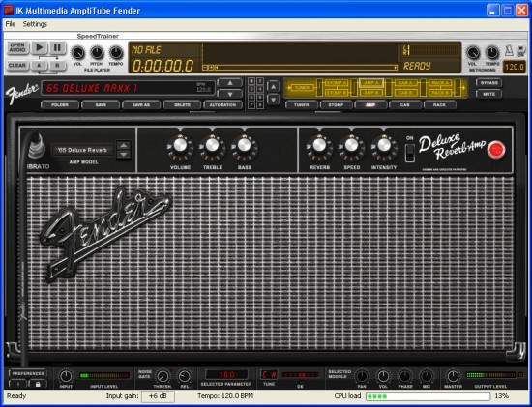This screenshot has width=532, height=407.
Task: Open the 65 DELUXE MAXX 1 preset display
Action: [x=129, y=88]
